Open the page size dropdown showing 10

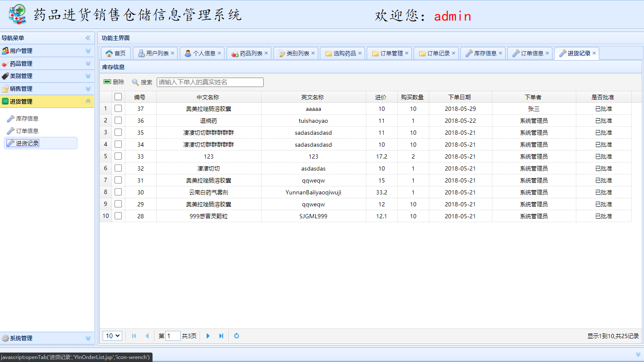point(112,336)
